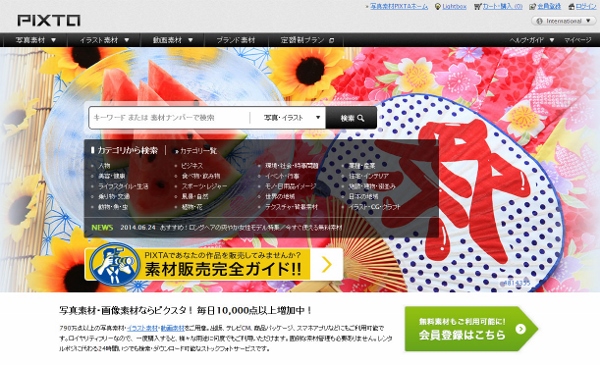Select the 人物 category
The width and height of the screenshot is (600, 365).
point(104,166)
